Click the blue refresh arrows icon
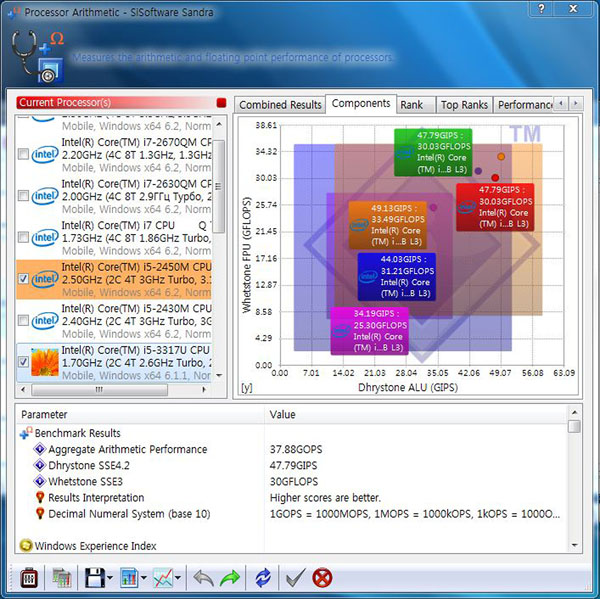Screen dimensions: 600x599 [x=263, y=578]
